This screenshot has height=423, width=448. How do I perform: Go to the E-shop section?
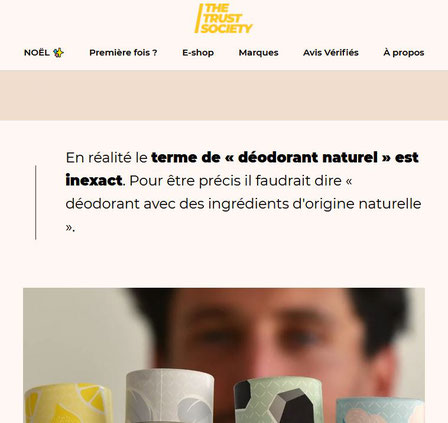(198, 53)
